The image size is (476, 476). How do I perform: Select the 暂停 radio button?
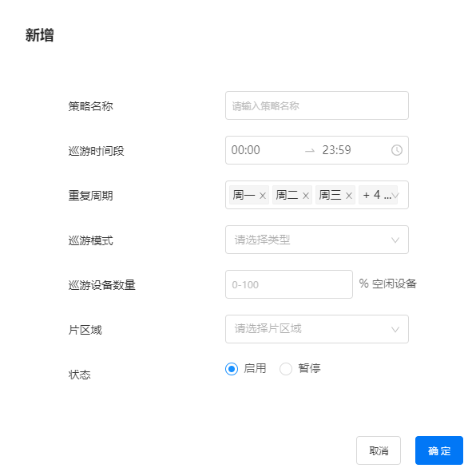click(286, 369)
